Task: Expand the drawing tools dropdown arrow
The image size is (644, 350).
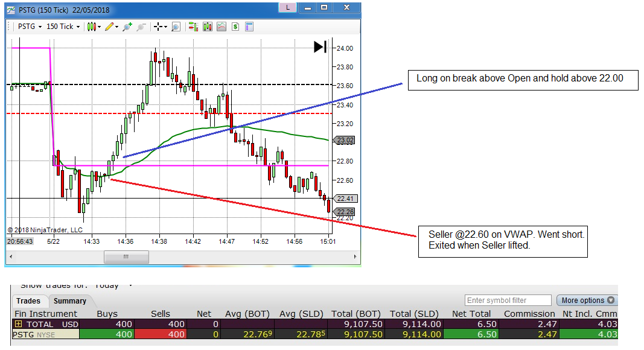Action: coord(117,27)
